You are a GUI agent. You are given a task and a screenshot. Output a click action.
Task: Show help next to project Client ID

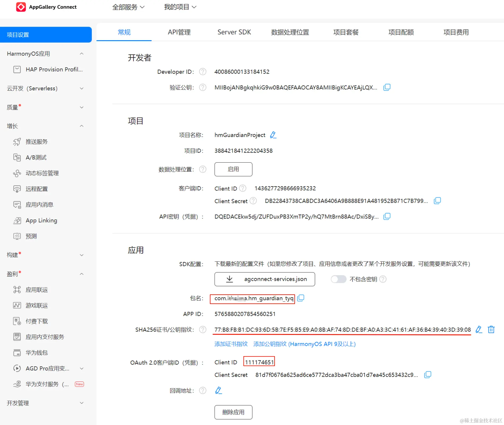point(243,188)
